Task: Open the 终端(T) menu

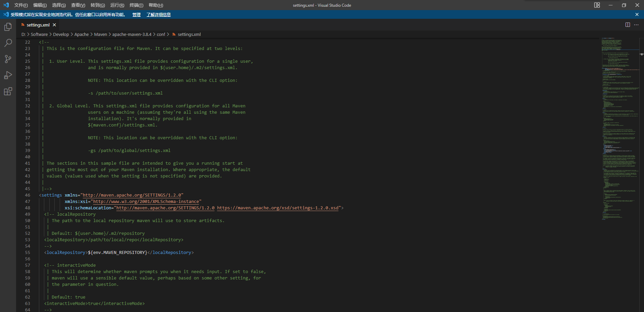Action: [x=137, y=5]
